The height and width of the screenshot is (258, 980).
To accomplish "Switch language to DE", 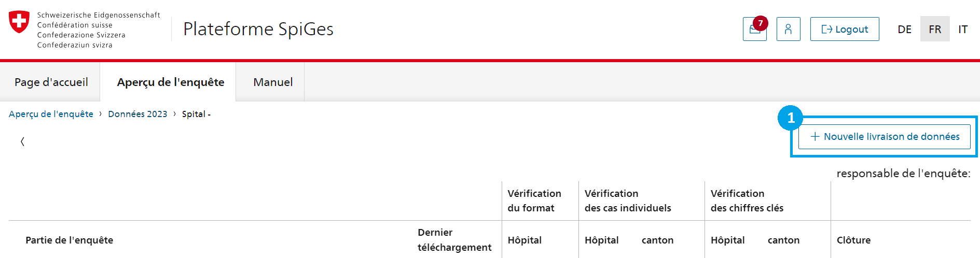I will pos(905,29).
